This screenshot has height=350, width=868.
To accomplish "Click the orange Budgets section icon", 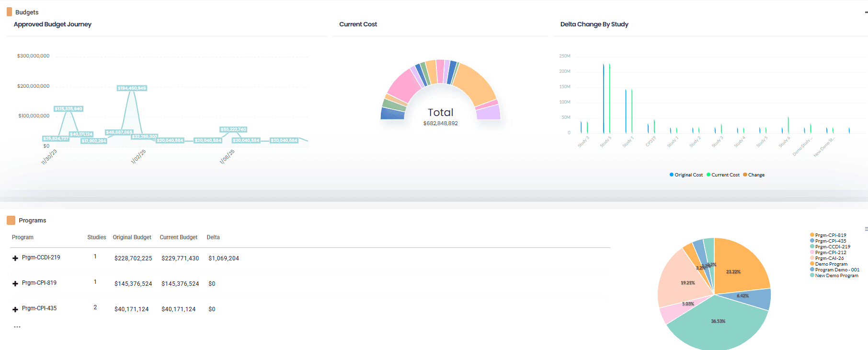I will tap(9, 12).
